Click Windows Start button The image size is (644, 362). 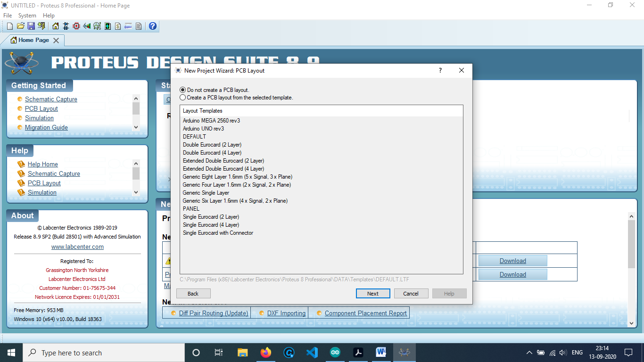pos(11,353)
